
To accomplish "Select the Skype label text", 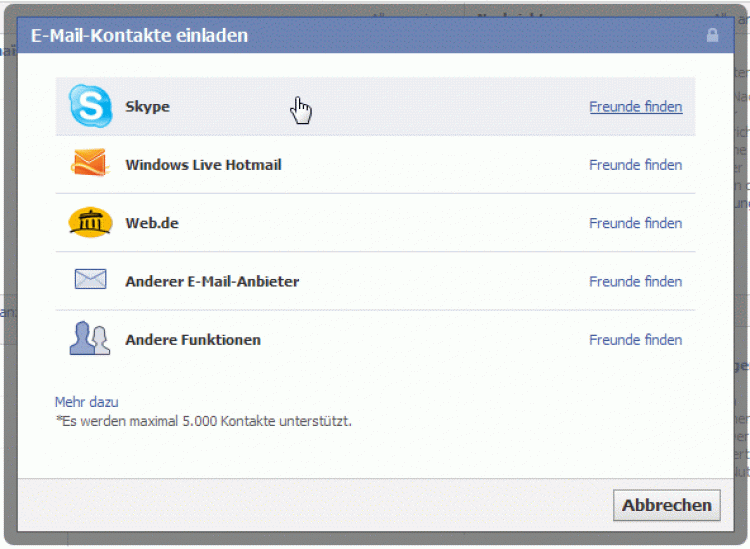I will [147, 107].
